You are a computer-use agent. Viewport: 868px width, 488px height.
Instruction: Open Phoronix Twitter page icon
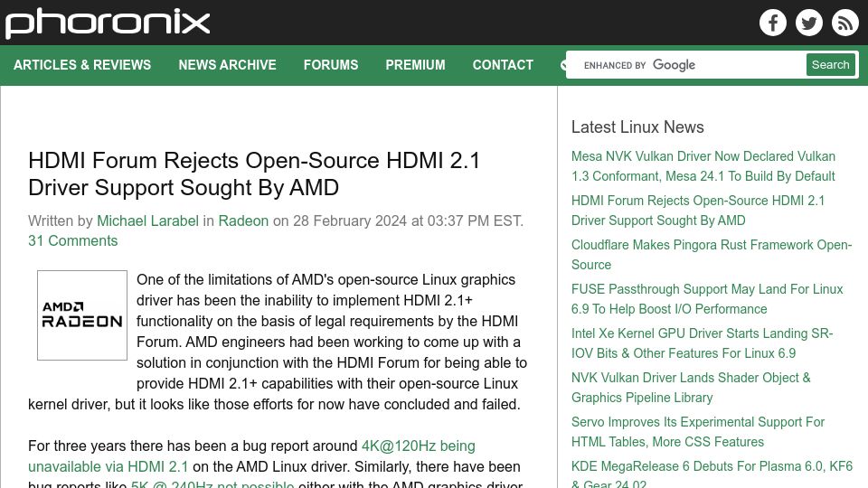(x=808, y=23)
